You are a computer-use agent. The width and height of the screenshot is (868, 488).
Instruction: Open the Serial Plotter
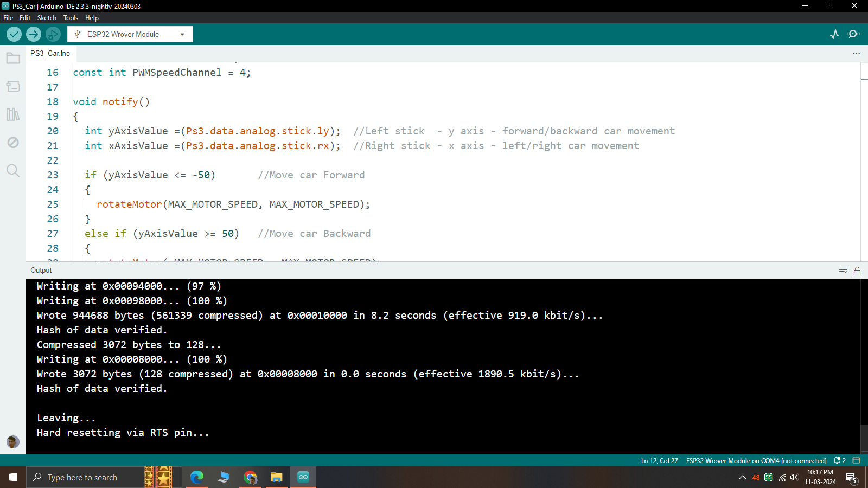click(x=834, y=34)
